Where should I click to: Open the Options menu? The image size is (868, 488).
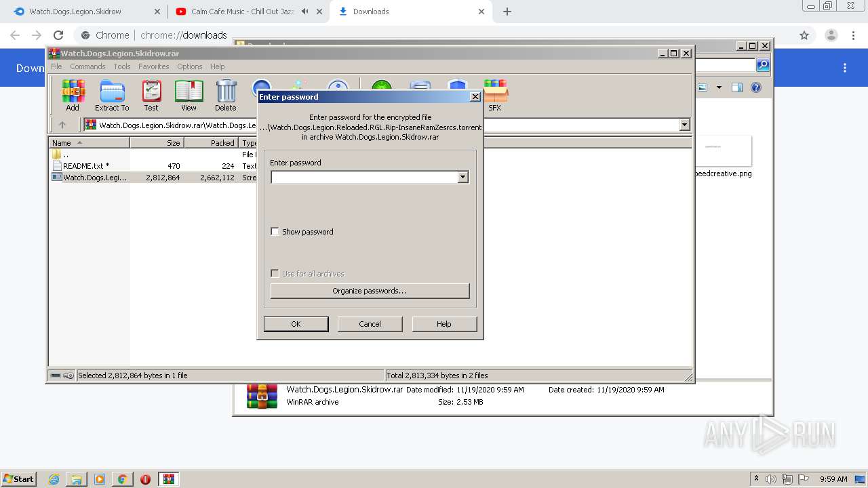tap(190, 66)
